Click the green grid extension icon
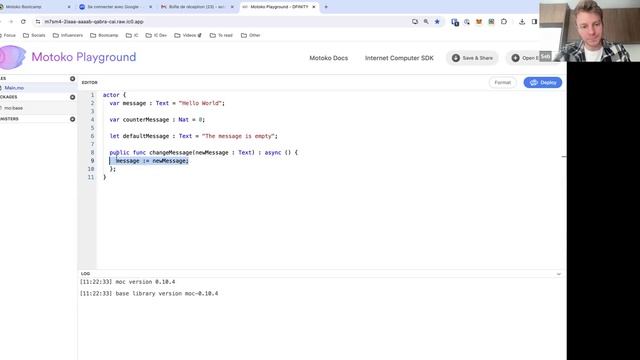The image size is (640, 360). point(491,22)
